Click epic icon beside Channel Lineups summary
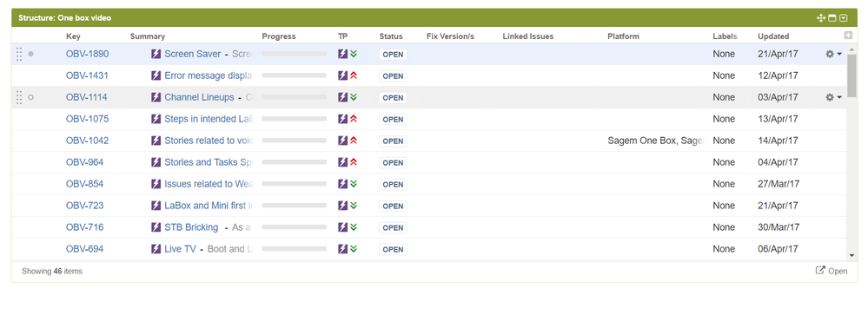This screenshot has width=868, height=315. pyautogui.click(x=156, y=97)
